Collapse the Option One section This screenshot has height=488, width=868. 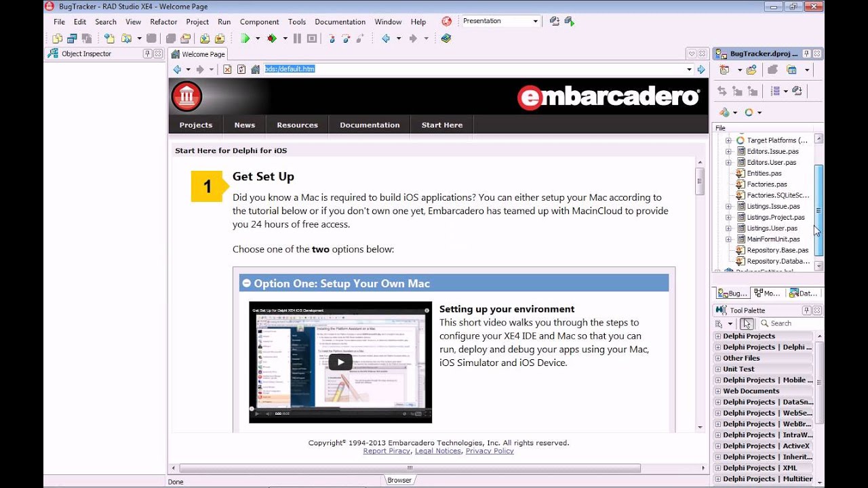247,283
